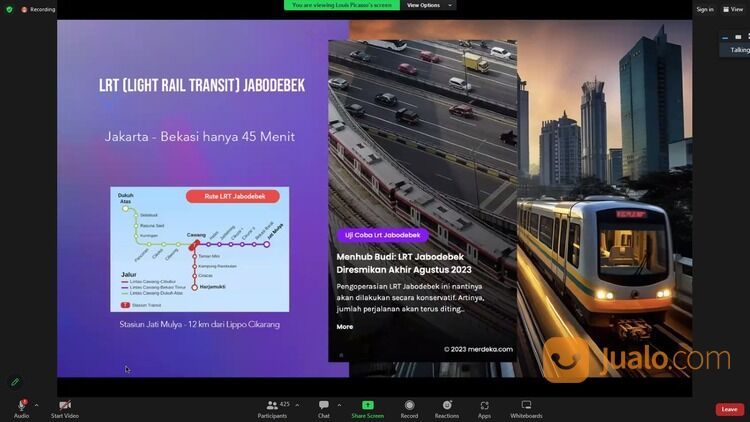This screenshot has height=422, width=750.
Task: Click the red Leave button
Action: (729, 409)
